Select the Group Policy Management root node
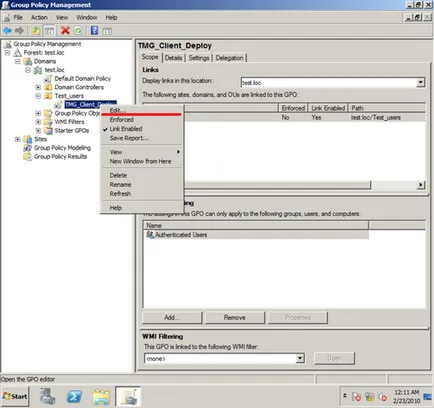This screenshot has height=408, width=434. (47, 44)
